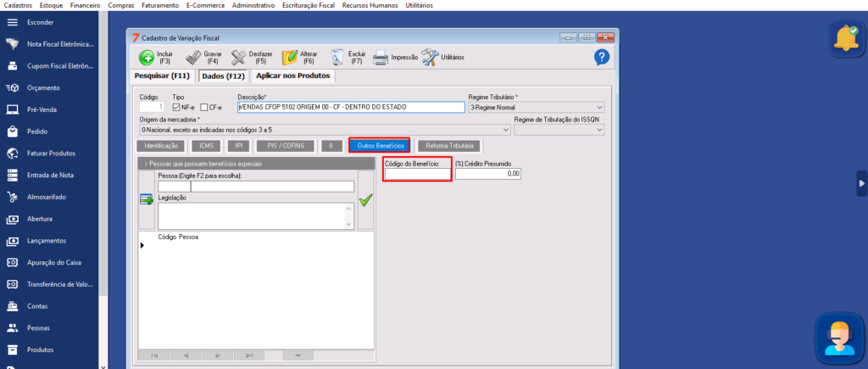Click the Excluir (F7) trash icon
Screen dimensions: 868x369
pos(337,57)
